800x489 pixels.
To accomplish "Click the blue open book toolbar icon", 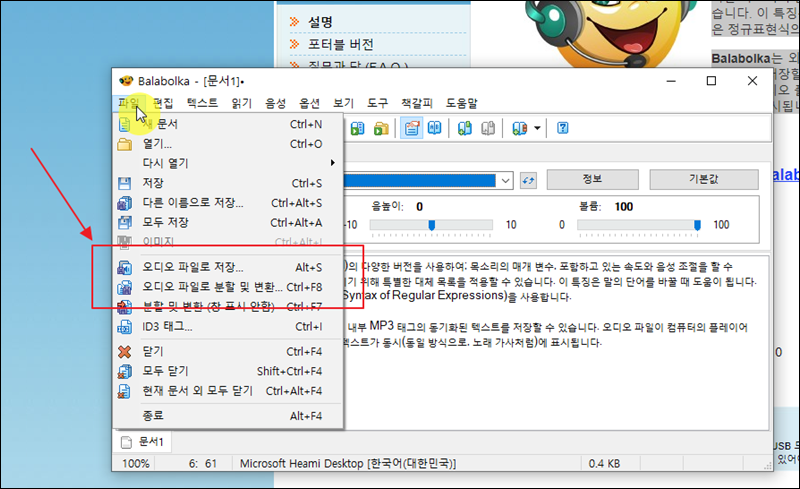I will click(x=435, y=128).
